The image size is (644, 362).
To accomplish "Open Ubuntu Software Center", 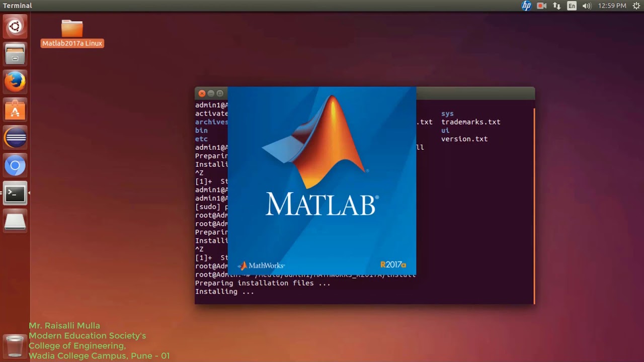I will coord(15,110).
